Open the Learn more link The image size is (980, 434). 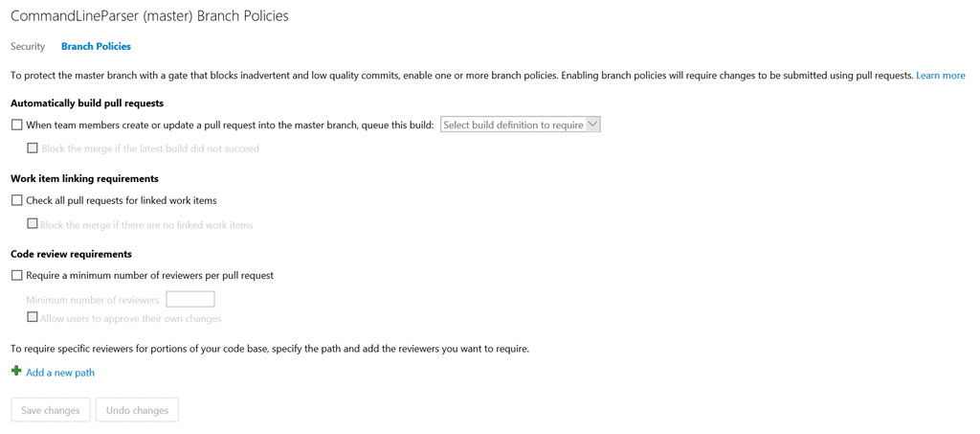pyautogui.click(x=941, y=76)
